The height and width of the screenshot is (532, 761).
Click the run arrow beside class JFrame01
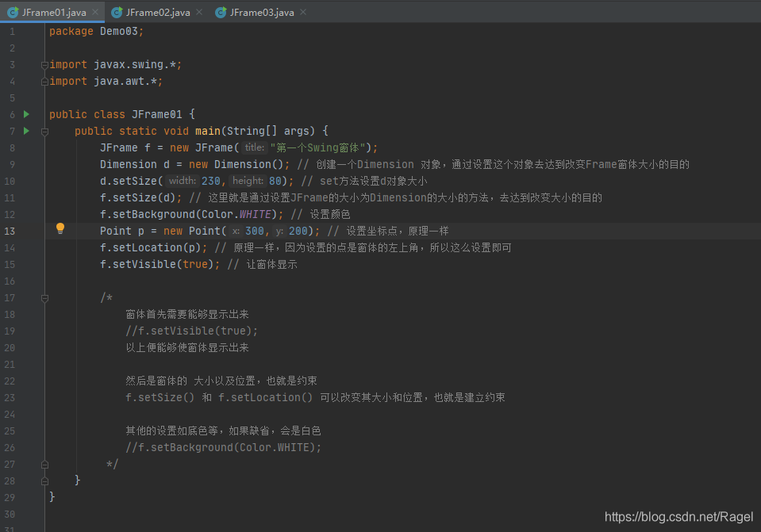pyautogui.click(x=25, y=114)
